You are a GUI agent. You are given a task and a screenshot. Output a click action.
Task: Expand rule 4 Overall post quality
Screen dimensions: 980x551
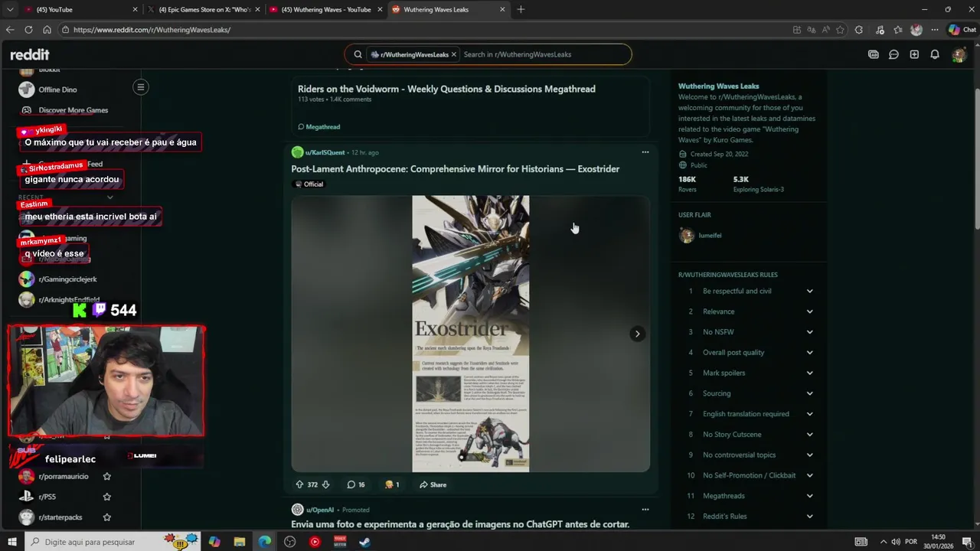click(809, 353)
